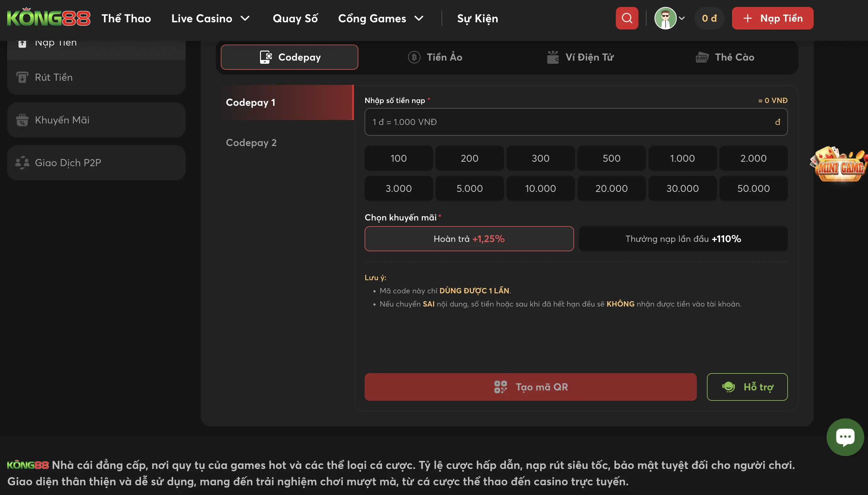Click the deposit amount input field
The image size is (868, 495).
(571, 122)
